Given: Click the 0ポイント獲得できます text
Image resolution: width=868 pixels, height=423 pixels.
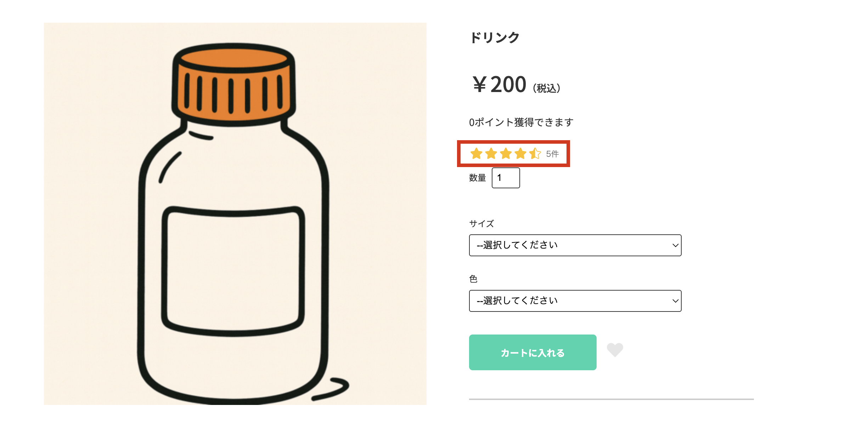Looking at the screenshot, I should coord(521,122).
